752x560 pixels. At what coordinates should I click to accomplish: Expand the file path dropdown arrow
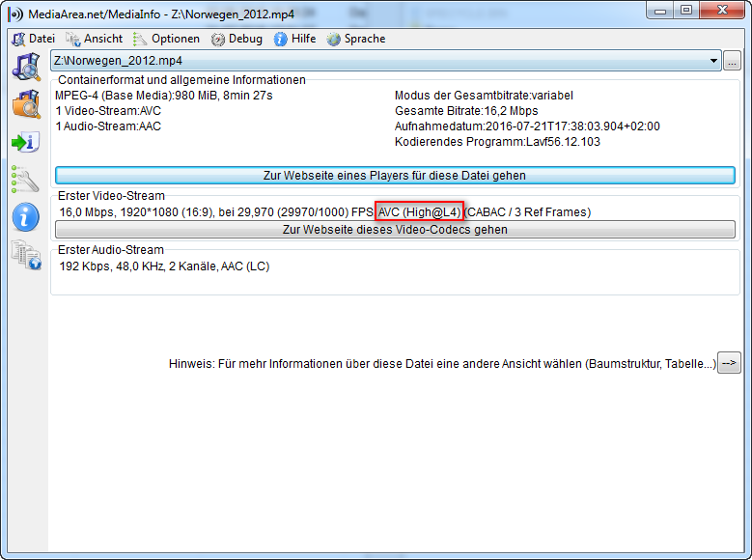(x=714, y=61)
